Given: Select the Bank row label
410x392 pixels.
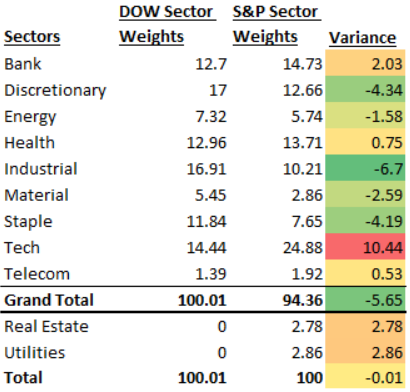Looking at the screenshot, I should (x=22, y=64).
